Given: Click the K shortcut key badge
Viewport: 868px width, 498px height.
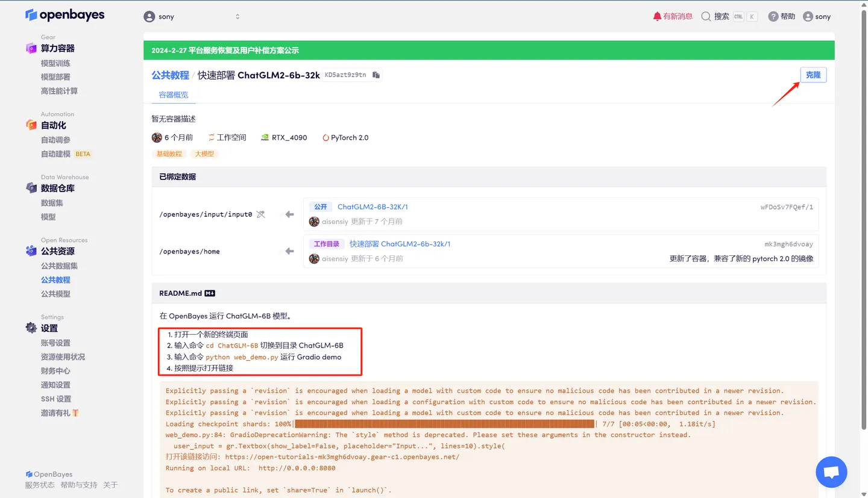Looking at the screenshot, I should [752, 17].
